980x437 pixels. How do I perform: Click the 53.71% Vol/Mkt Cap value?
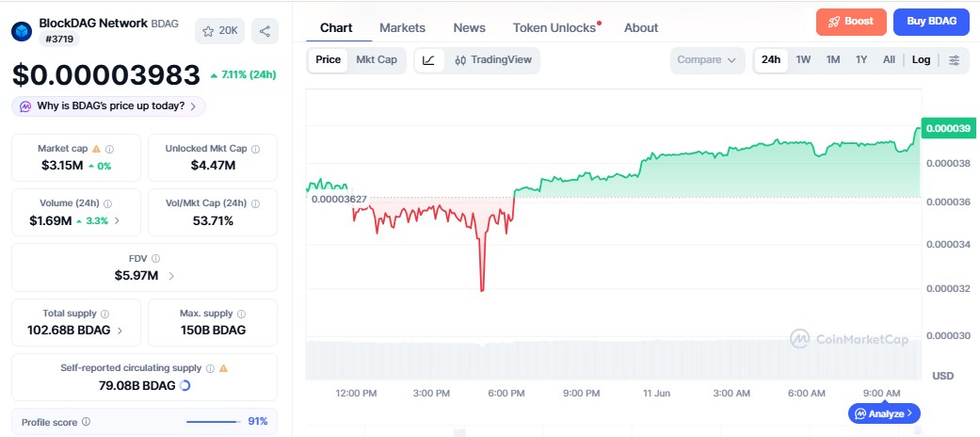[x=213, y=220]
